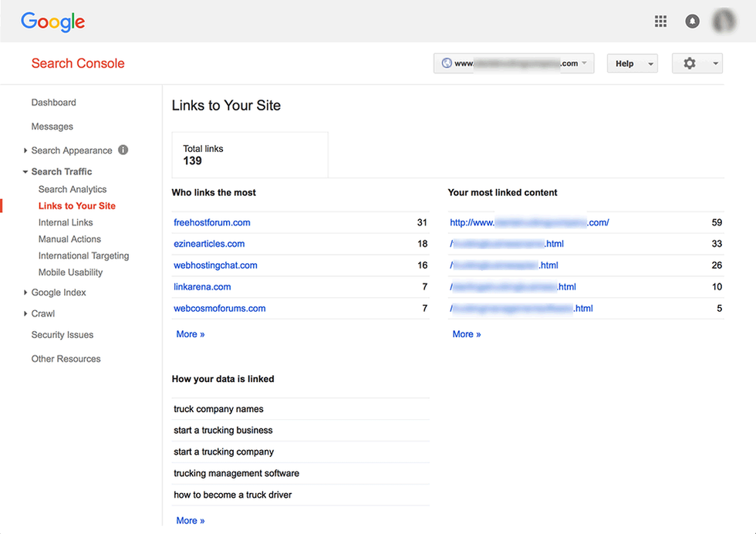Open webcosmoforums.com link
756x534 pixels.
(x=219, y=308)
